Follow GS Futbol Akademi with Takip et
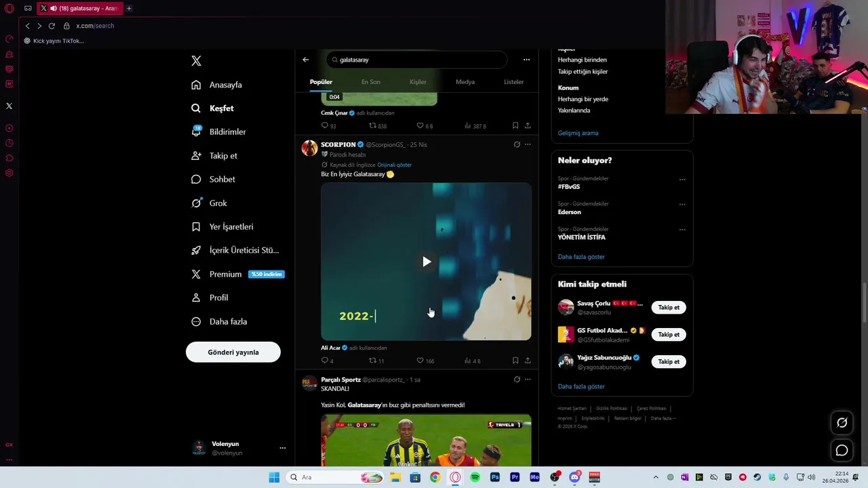868x488 pixels. coord(669,335)
